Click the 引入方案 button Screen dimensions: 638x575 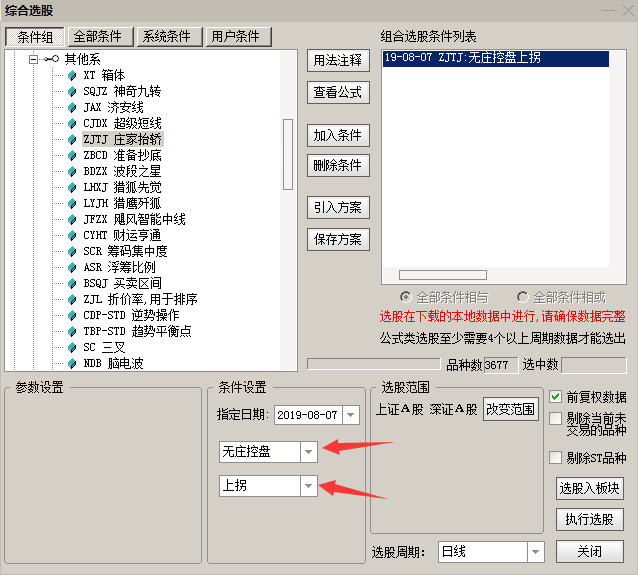click(338, 208)
